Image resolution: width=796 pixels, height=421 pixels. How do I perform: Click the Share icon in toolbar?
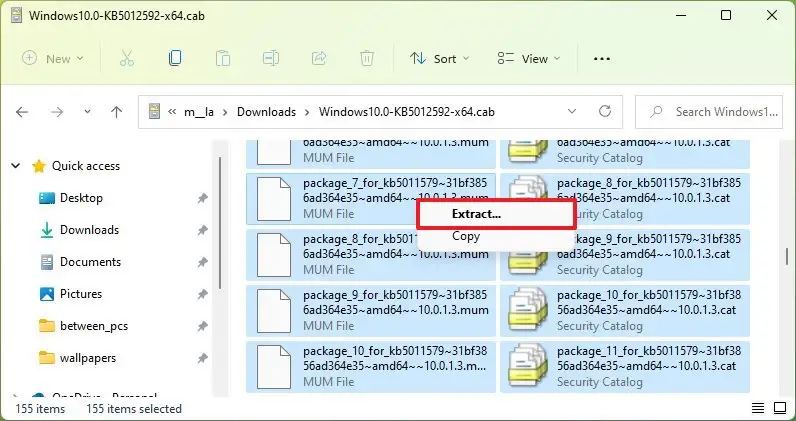click(318, 58)
